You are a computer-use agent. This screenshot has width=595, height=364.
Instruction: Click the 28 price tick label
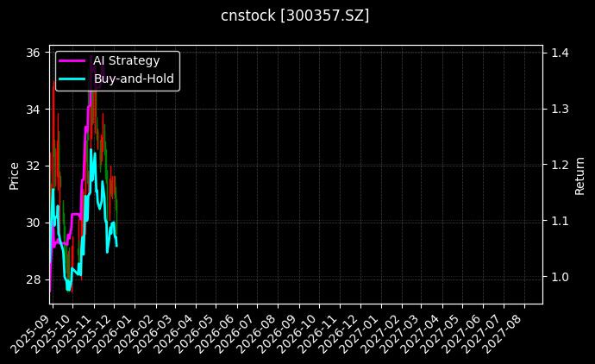(33, 279)
